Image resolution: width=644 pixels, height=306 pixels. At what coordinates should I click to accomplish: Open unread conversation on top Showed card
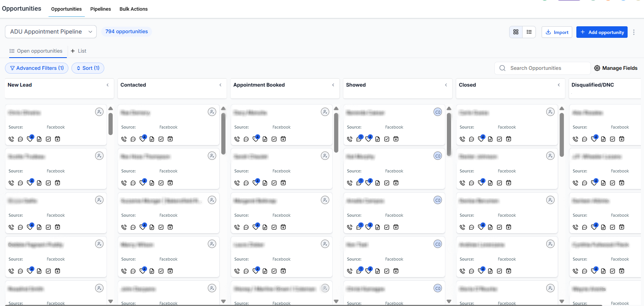pos(359,139)
